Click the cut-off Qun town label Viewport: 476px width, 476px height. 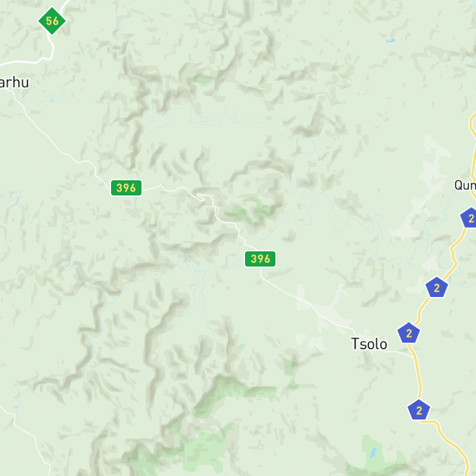[465, 185]
